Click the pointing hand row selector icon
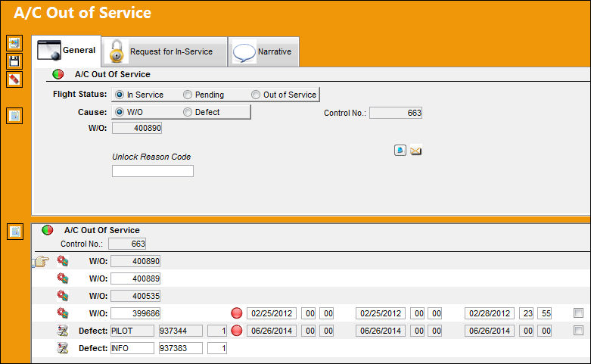Image resolution: width=591 pixels, height=364 pixels. [41, 261]
